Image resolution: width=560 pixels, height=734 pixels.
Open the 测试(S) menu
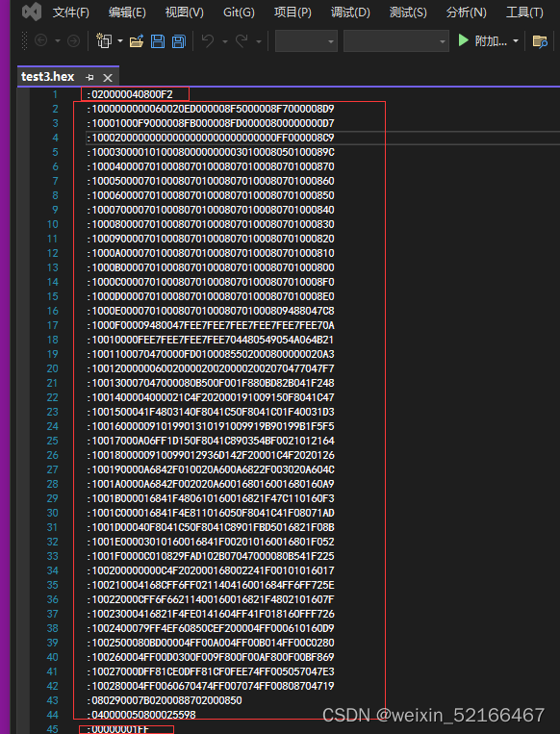pyautogui.click(x=408, y=13)
